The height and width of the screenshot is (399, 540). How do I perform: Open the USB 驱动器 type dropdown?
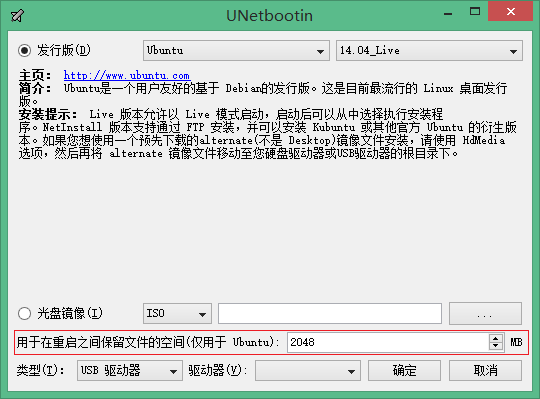point(130,371)
